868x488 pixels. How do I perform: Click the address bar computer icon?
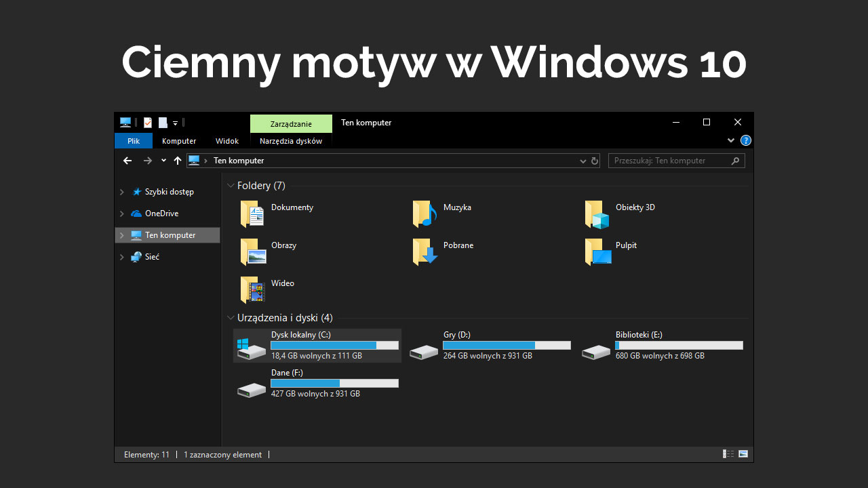click(x=194, y=161)
